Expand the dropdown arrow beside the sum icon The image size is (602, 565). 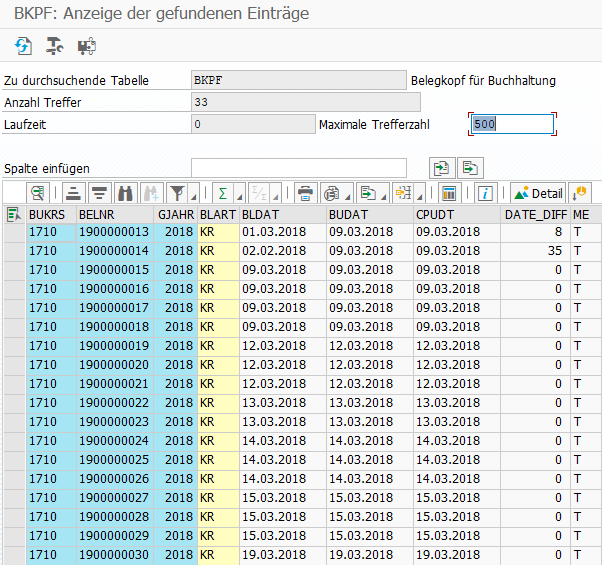click(238, 195)
